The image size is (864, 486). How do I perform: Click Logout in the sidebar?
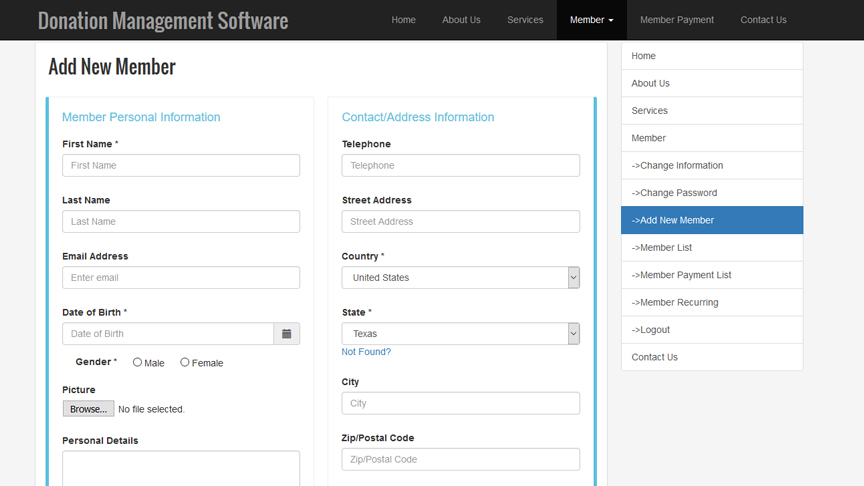pyautogui.click(x=651, y=330)
